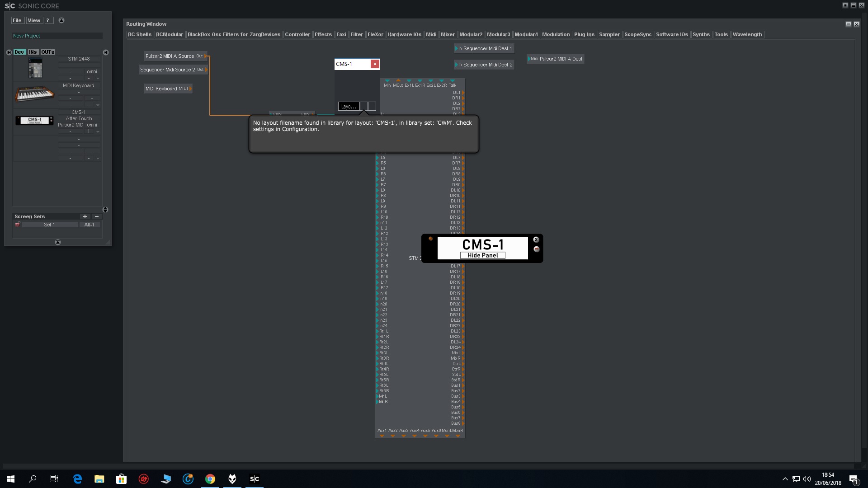Select Sequencer Midi Source 2 module

(173, 70)
